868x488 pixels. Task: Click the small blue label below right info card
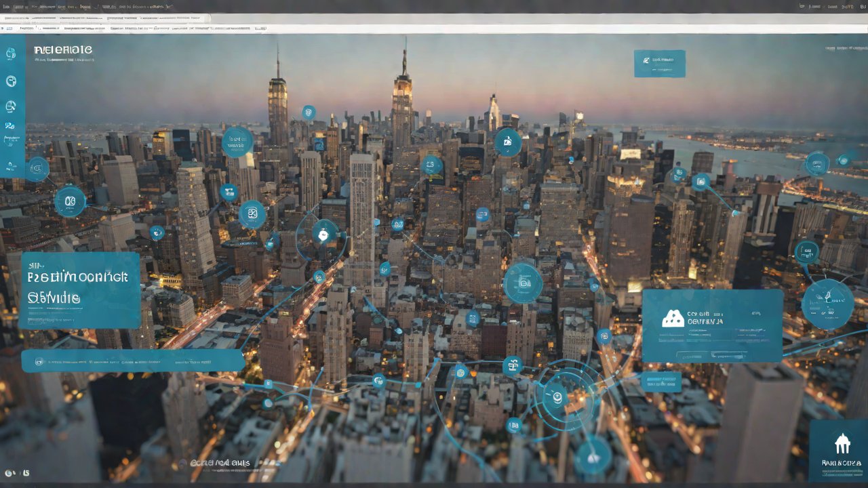tap(660, 382)
